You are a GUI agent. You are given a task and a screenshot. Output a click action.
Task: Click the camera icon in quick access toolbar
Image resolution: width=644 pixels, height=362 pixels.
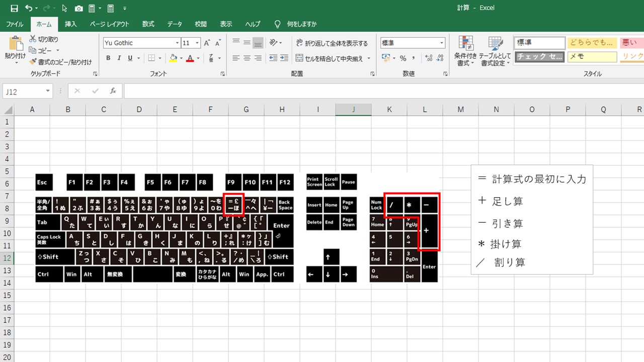79,8
